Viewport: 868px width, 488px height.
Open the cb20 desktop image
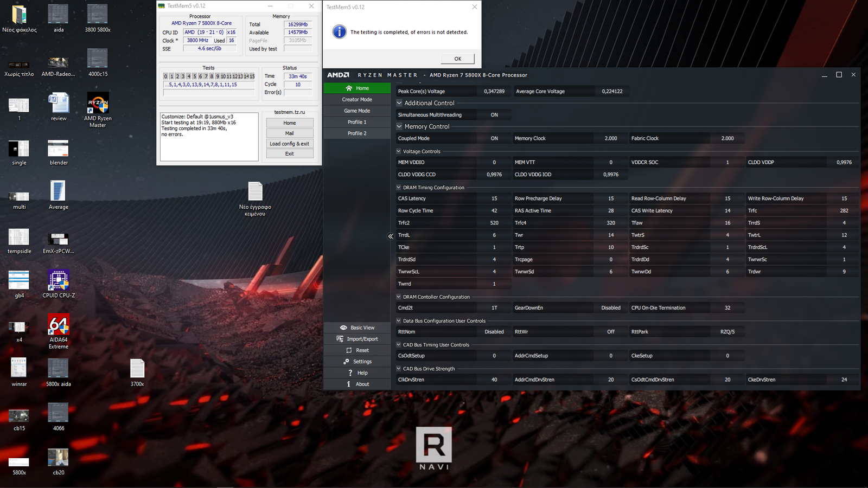(59, 461)
